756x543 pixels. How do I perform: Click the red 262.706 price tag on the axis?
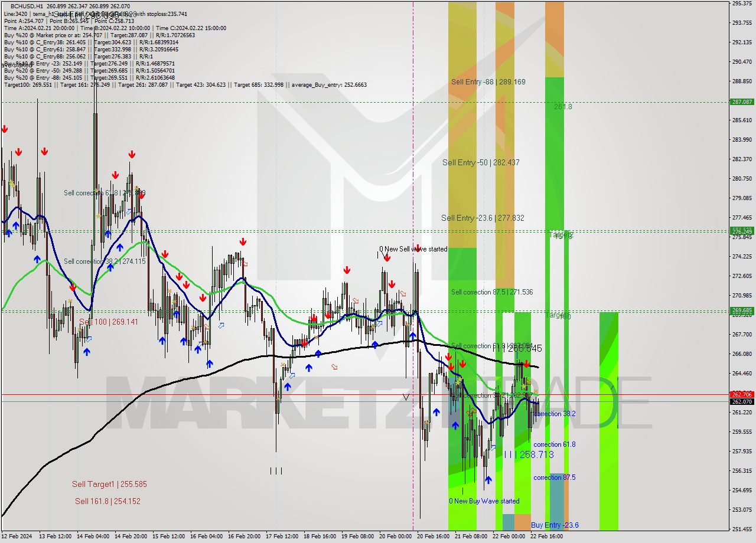742,394
